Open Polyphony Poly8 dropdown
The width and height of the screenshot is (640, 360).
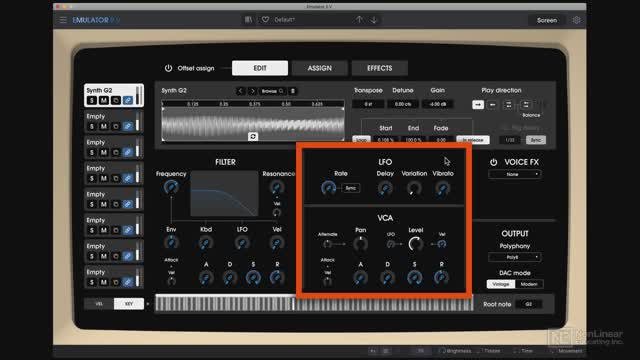515,257
